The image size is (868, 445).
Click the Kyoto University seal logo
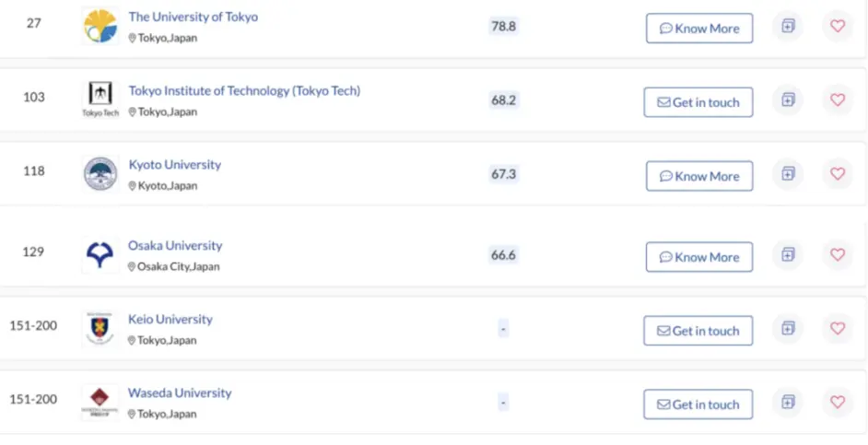pyautogui.click(x=100, y=174)
